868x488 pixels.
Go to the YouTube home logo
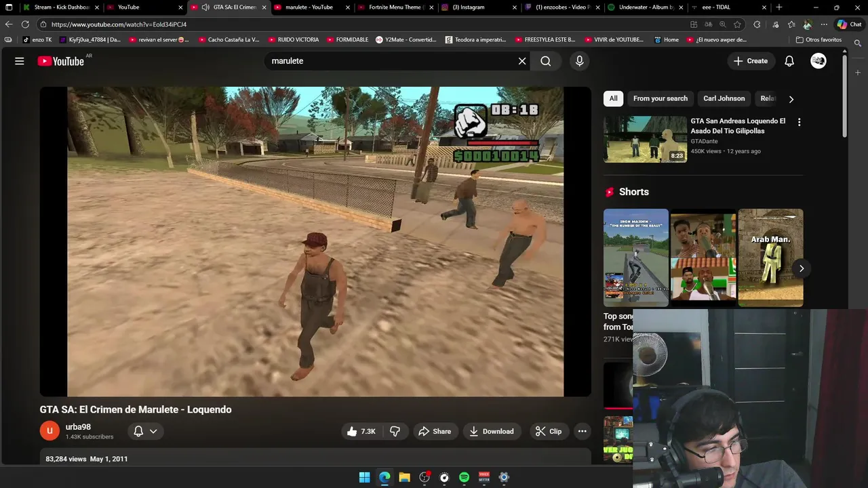61,61
